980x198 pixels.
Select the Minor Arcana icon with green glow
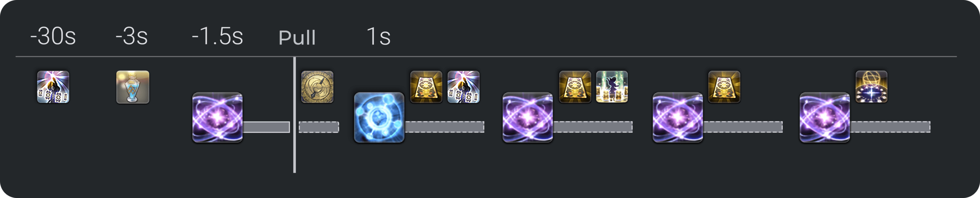coord(612,87)
